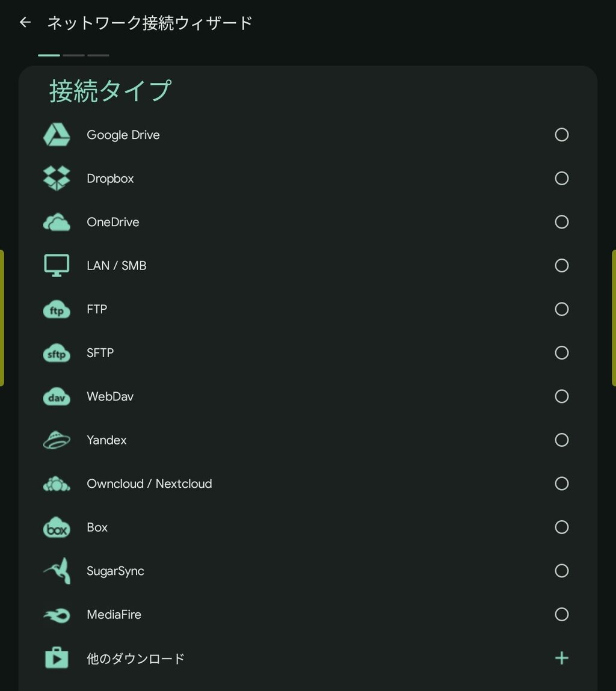The width and height of the screenshot is (616, 691).
Task: Click the MediaFire flame icon
Action: pyautogui.click(x=57, y=615)
